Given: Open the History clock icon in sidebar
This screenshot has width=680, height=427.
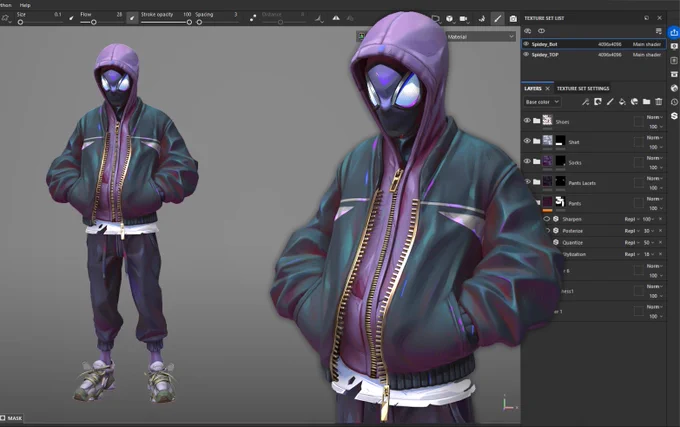Looking at the screenshot, I should pyautogui.click(x=674, y=102).
